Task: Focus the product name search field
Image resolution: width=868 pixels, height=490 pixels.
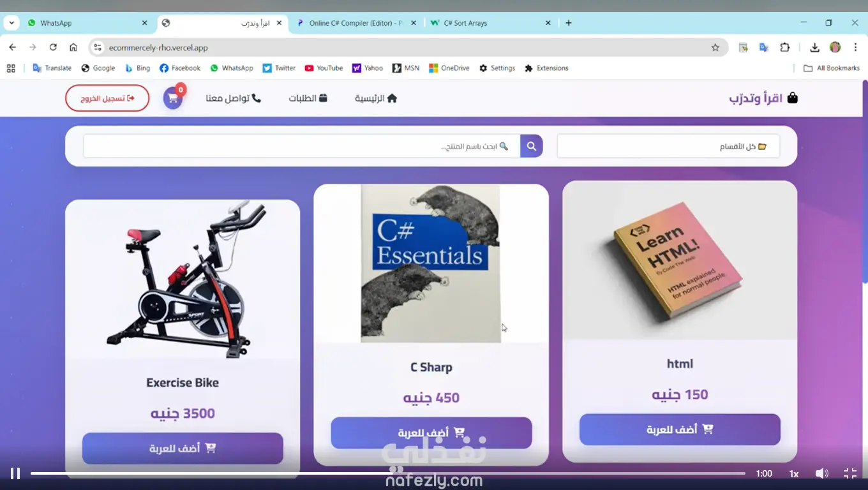Action: point(301,146)
